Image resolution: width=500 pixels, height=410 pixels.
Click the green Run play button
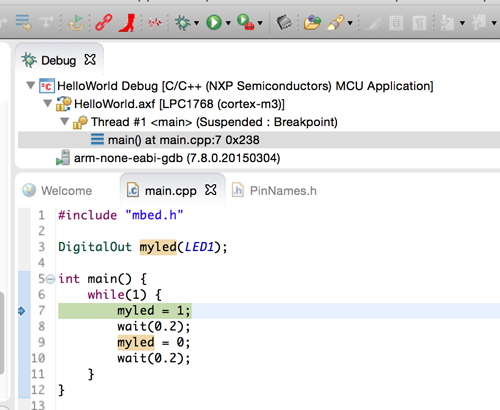[214, 23]
